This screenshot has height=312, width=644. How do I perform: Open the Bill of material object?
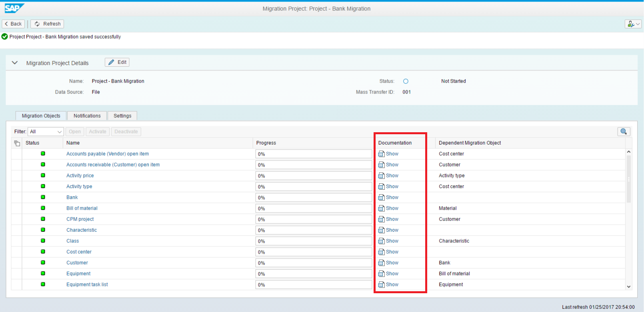tap(82, 208)
